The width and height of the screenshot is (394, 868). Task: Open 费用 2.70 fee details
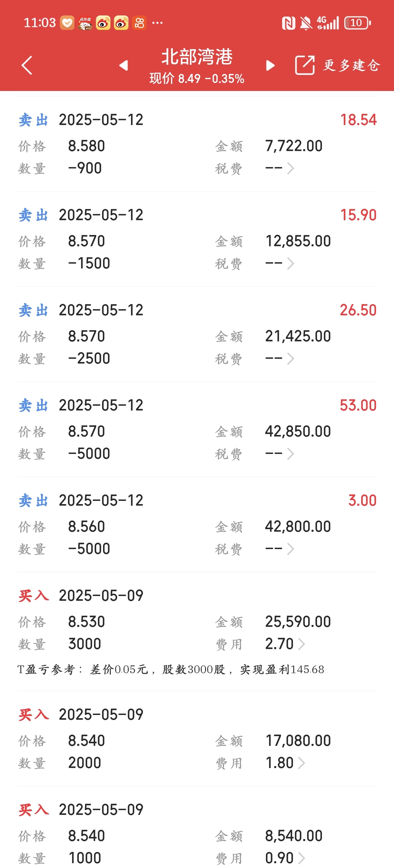pyautogui.click(x=285, y=644)
